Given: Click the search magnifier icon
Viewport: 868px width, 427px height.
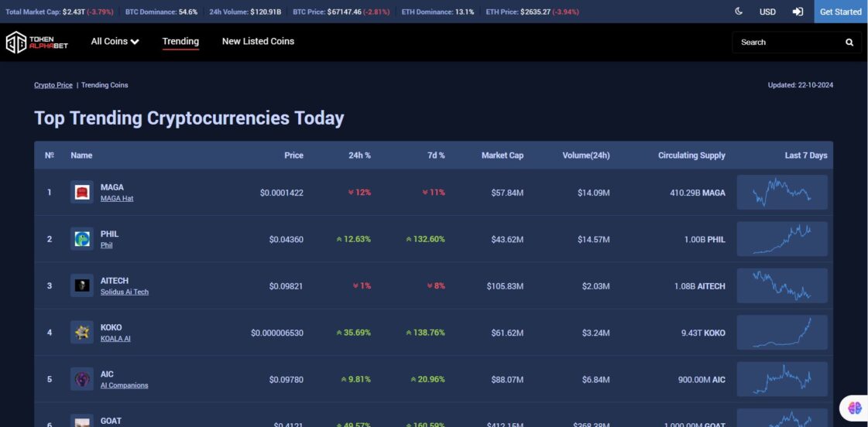Looking at the screenshot, I should click(849, 43).
